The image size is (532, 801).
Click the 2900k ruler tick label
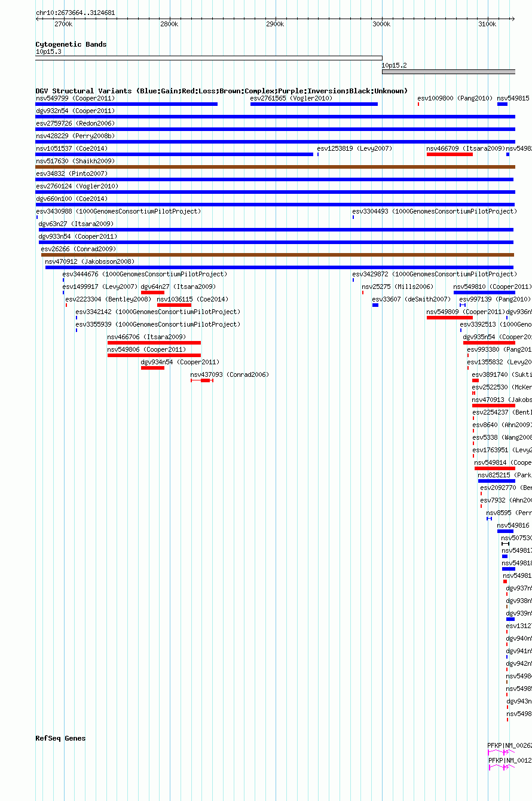275,25
